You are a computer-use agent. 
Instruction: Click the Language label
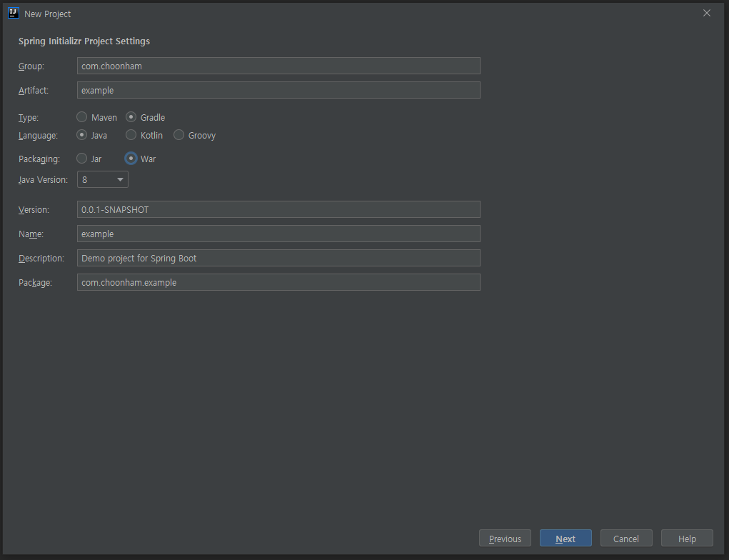(38, 136)
